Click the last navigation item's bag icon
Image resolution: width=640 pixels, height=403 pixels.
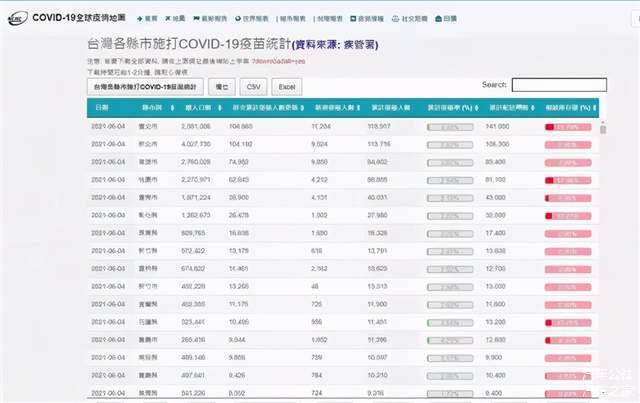438,19
